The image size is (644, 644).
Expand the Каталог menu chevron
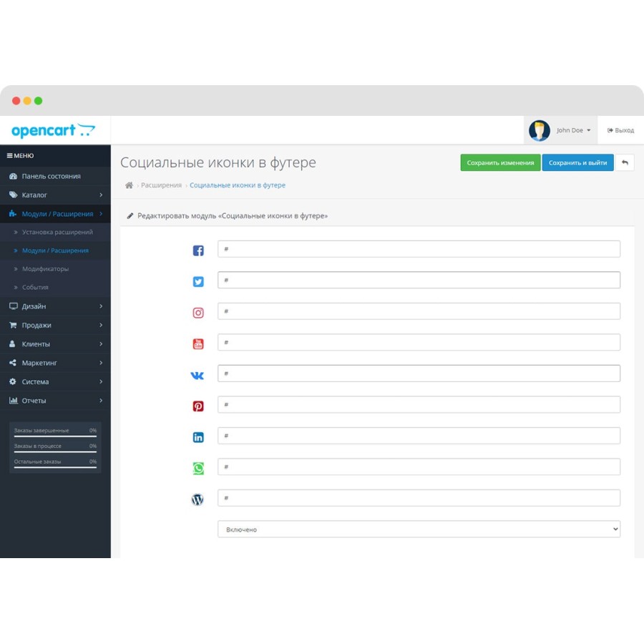101,195
